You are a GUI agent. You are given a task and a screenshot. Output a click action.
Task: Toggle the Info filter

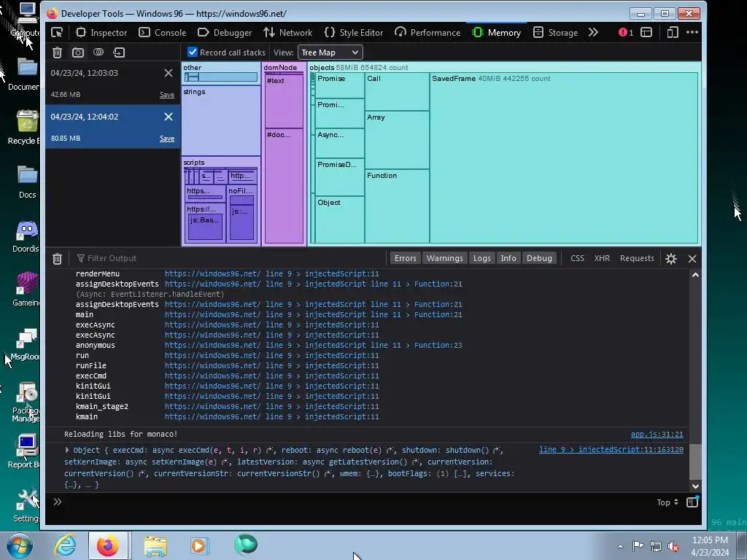point(508,258)
